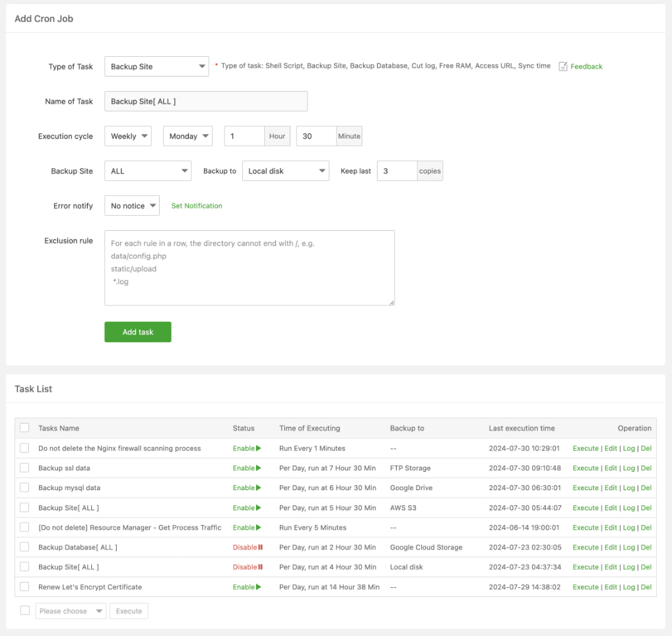Click Log for the Backup mysql data task

628,488
